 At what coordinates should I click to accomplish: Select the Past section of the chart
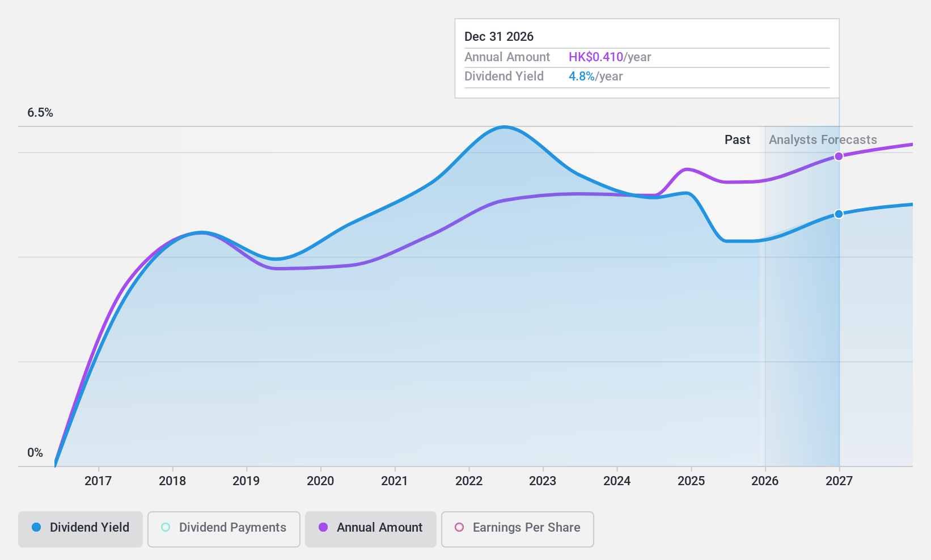point(737,139)
